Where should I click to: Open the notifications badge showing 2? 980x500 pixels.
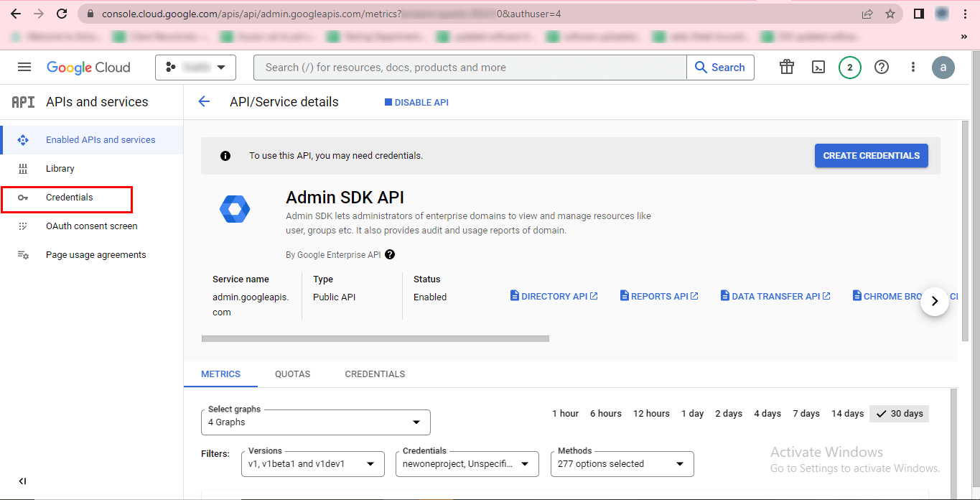[849, 68]
